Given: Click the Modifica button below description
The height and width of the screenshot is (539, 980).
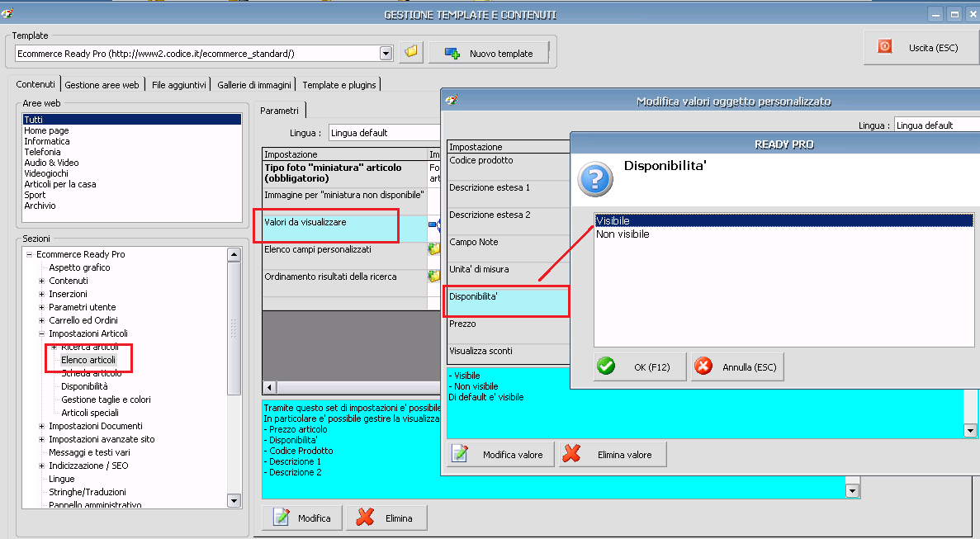Looking at the screenshot, I should [302, 518].
